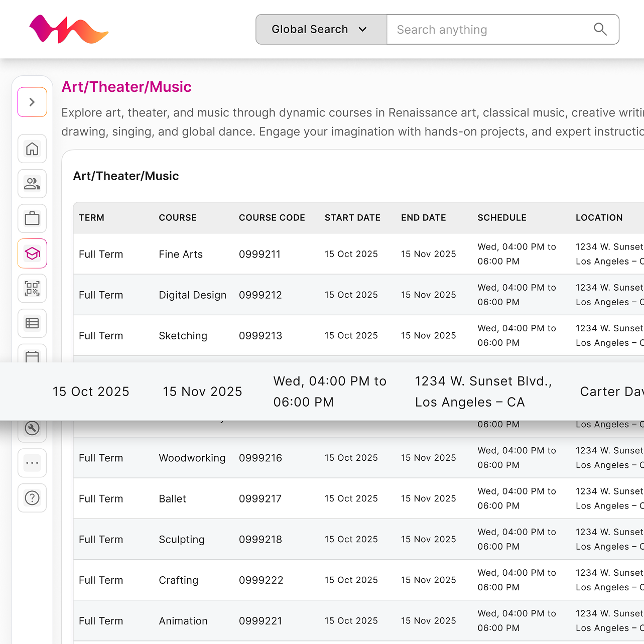Sort by the START DATE column header
Image resolution: width=644 pixels, height=644 pixels.
click(352, 218)
